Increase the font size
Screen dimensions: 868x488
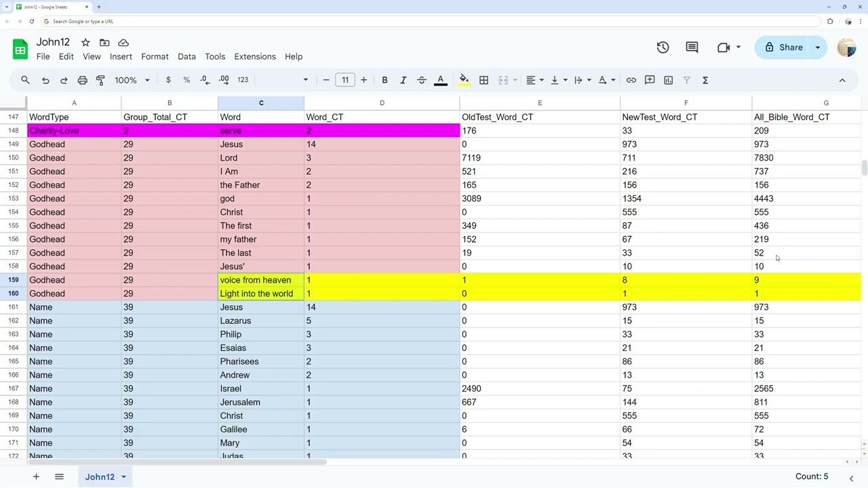(x=363, y=80)
